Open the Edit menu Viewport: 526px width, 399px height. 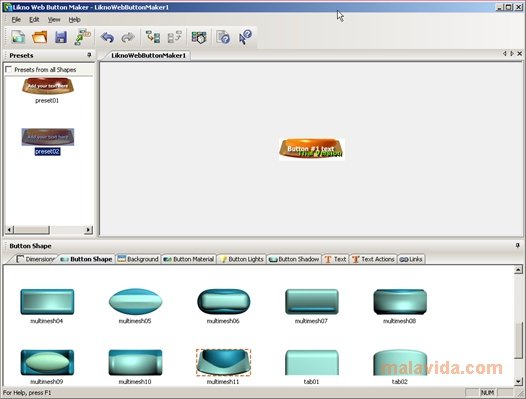point(34,20)
